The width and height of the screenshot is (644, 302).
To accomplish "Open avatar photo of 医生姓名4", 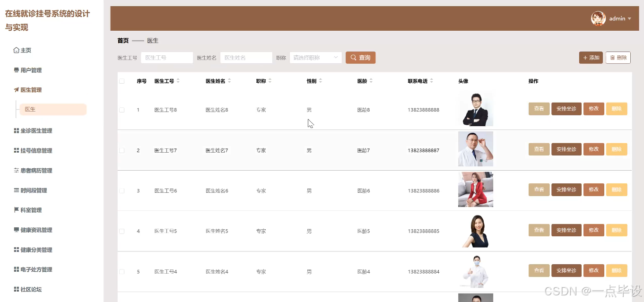I will [x=476, y=271].
